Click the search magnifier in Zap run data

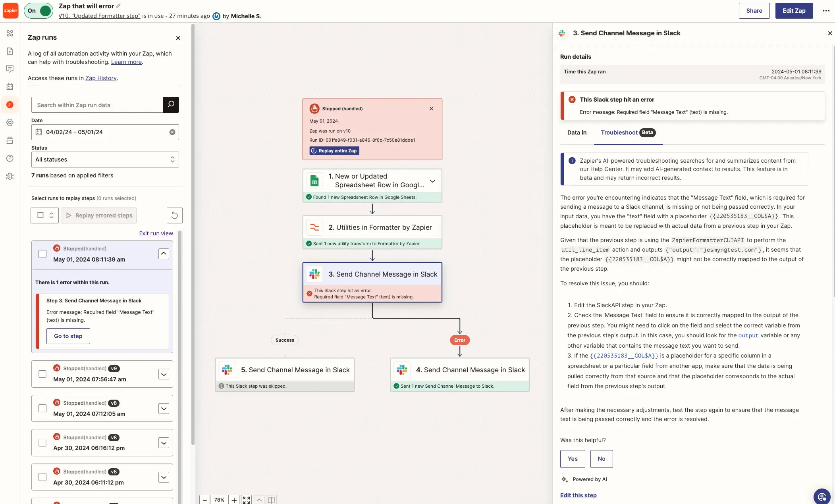(170, 104)
